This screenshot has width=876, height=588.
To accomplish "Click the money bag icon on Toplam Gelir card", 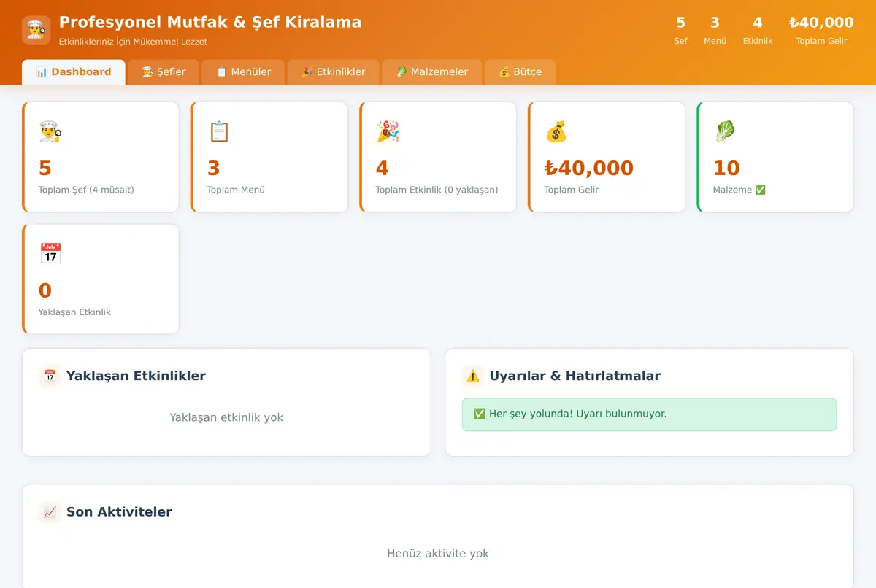I will (x=556, y=131).
